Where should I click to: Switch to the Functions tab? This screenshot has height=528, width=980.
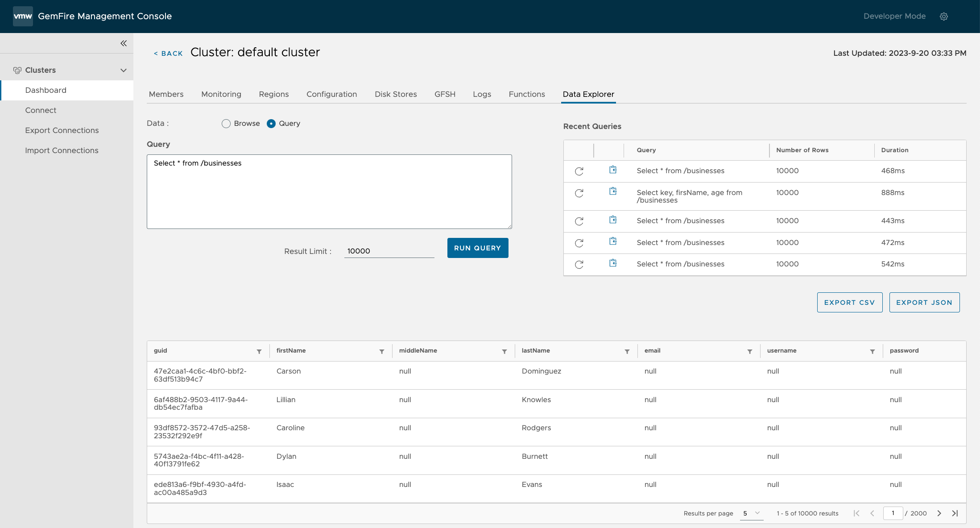pyautogui.click(x=527, y=94)
